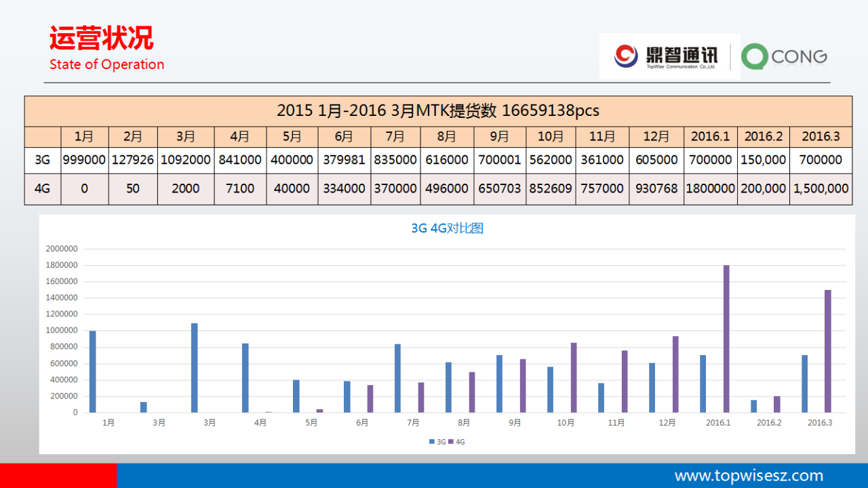The width and height of the screenshot is (868, 488).
Task: Click the tallest purple 4G bar for 2016.1
Action: coord(726,338)
